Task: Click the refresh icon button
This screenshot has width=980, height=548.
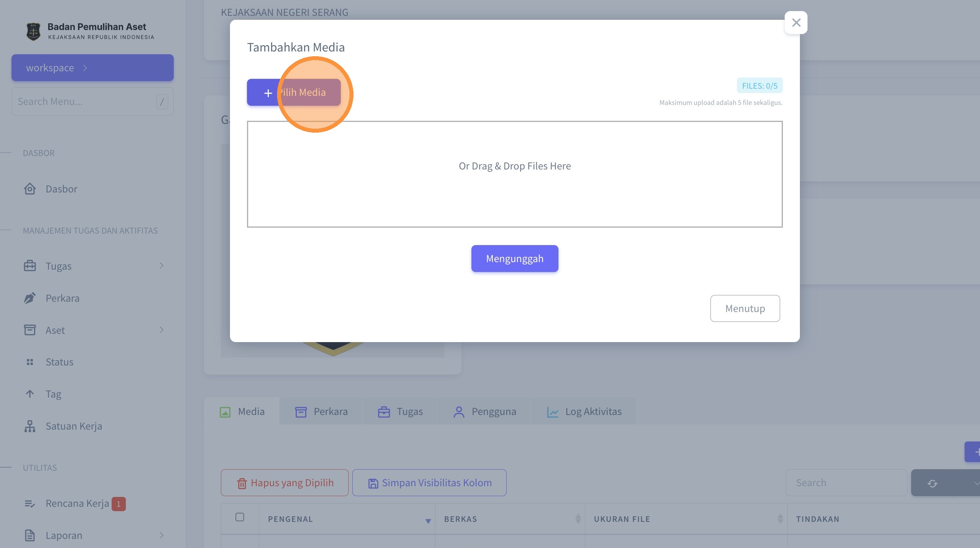Action: pos(932,483)
